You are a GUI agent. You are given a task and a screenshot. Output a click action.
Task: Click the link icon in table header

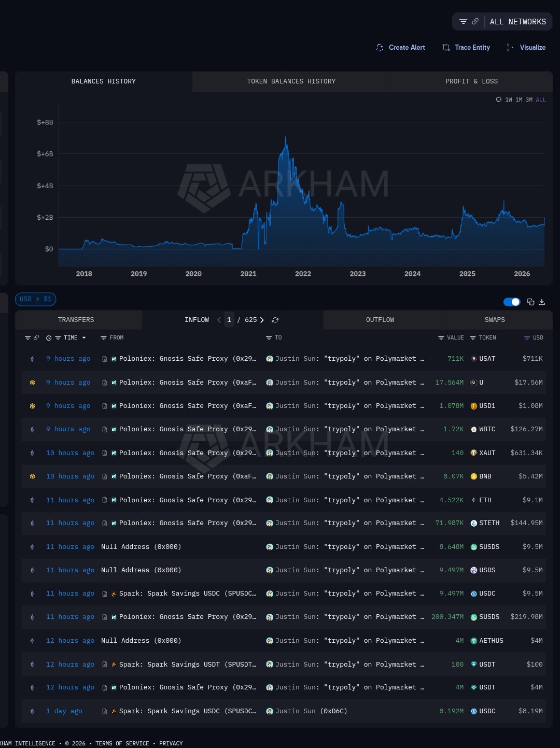point(36,338)
